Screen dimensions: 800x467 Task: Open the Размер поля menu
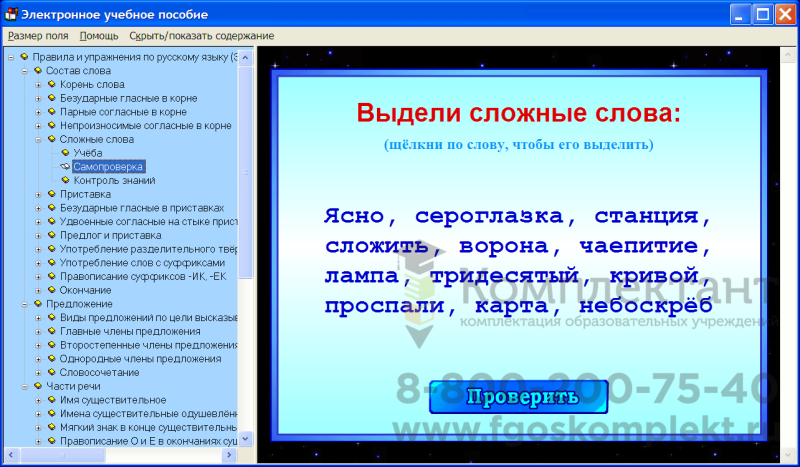[x=38, y=36]
